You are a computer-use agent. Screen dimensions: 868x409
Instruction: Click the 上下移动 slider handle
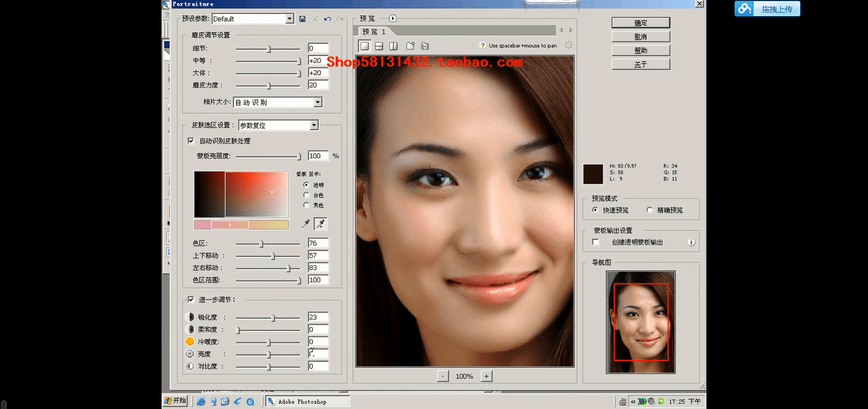[273, 256]
